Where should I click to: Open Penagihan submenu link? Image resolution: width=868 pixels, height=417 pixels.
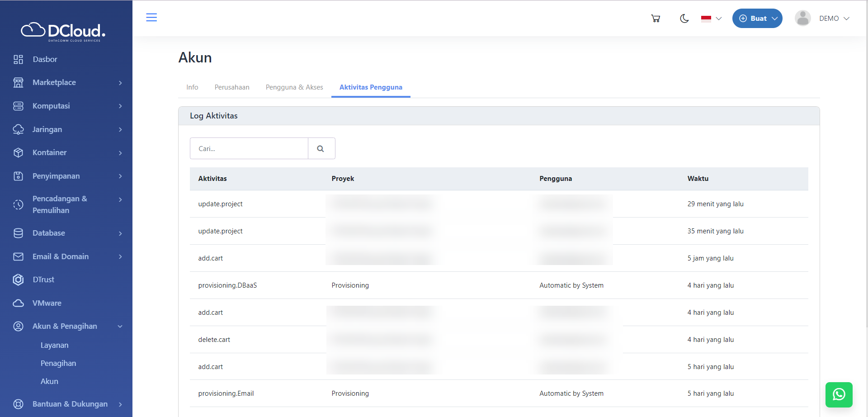pos(58,363)
